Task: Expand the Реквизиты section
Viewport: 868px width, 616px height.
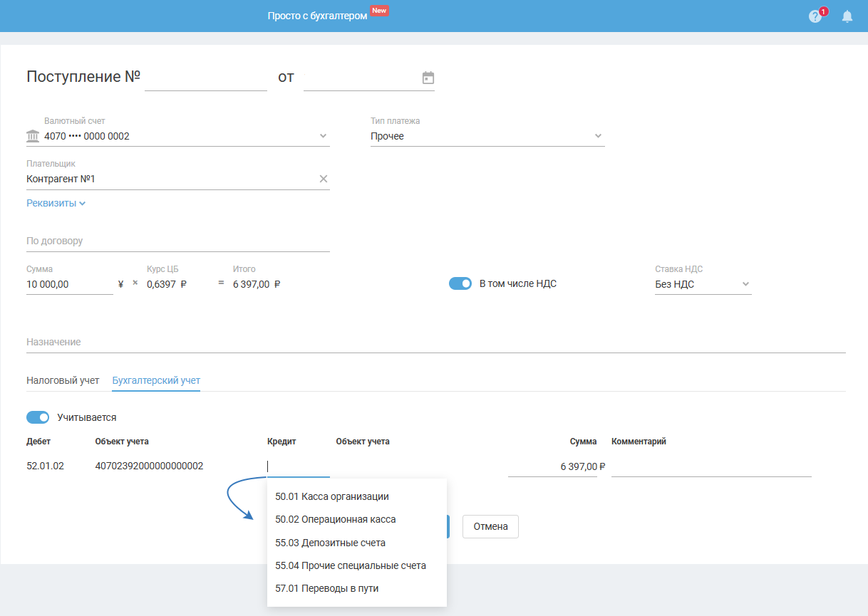Action: [x=56, y=203]
